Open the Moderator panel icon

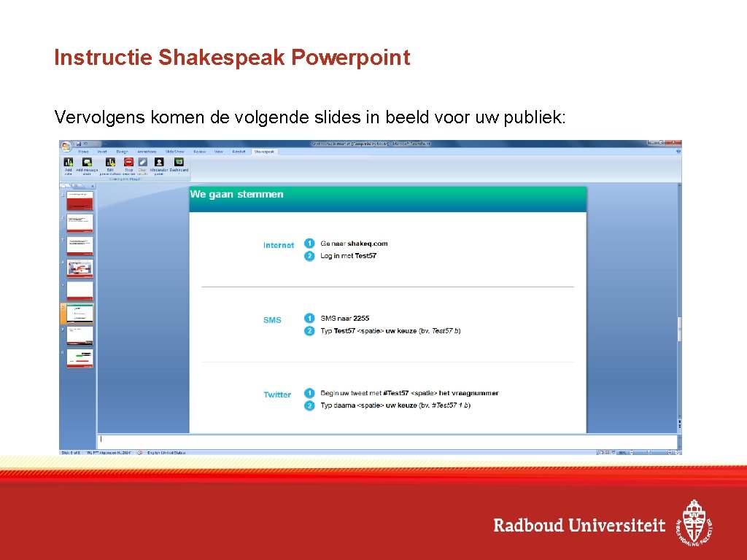(159, 163)
